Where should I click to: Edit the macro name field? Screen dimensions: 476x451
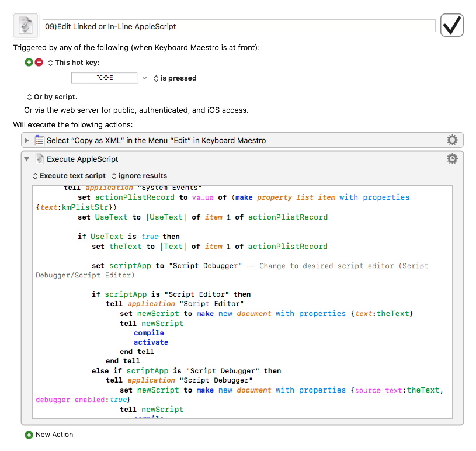239,26
